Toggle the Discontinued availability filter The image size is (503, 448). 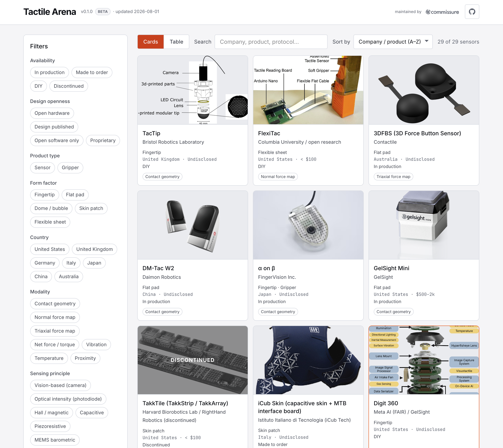point(69,86)
